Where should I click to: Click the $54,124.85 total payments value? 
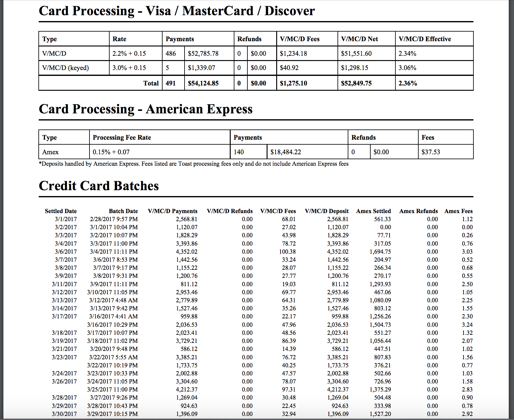pyautogui.click(x=203, y=83)
